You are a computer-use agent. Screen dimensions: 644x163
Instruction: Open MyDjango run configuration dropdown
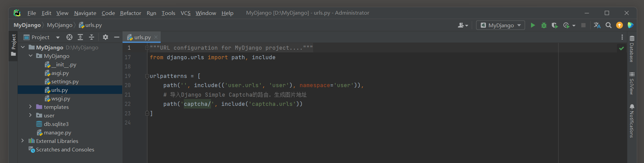[501, 25]
